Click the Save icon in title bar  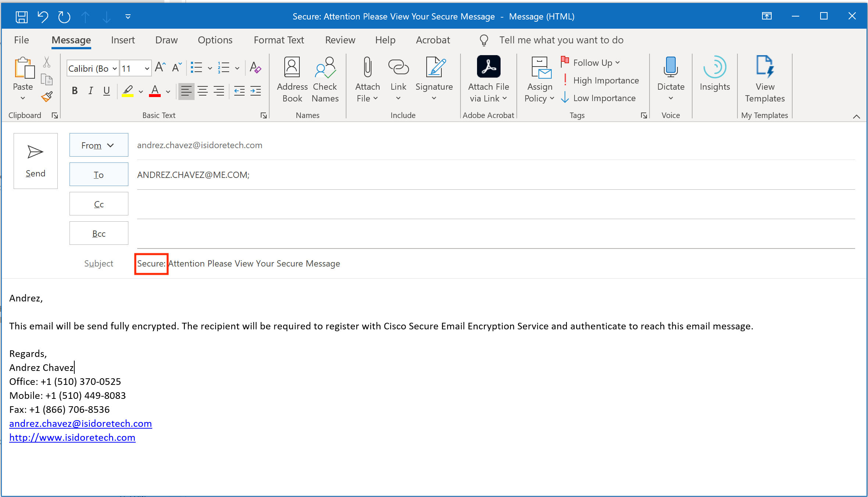coord(21,17)
